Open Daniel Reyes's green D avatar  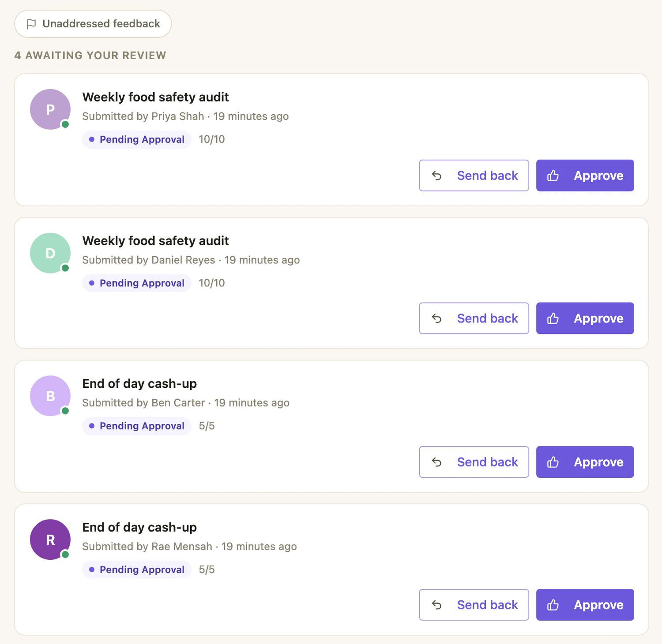50,253
